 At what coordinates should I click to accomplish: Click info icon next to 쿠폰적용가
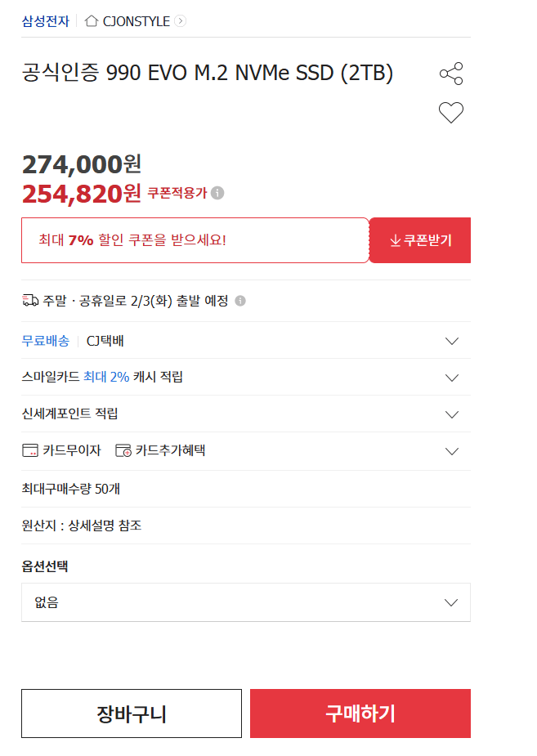217,193
